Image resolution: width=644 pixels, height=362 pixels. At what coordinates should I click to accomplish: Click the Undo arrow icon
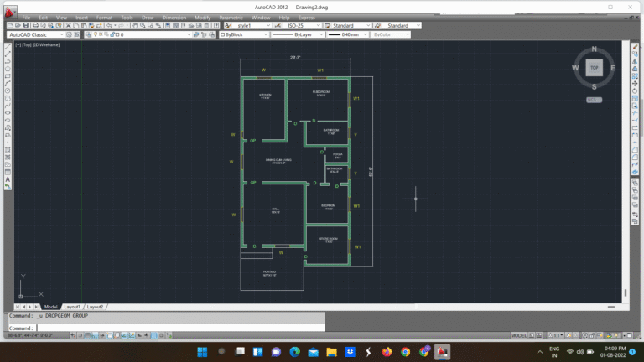click(109, 25)
